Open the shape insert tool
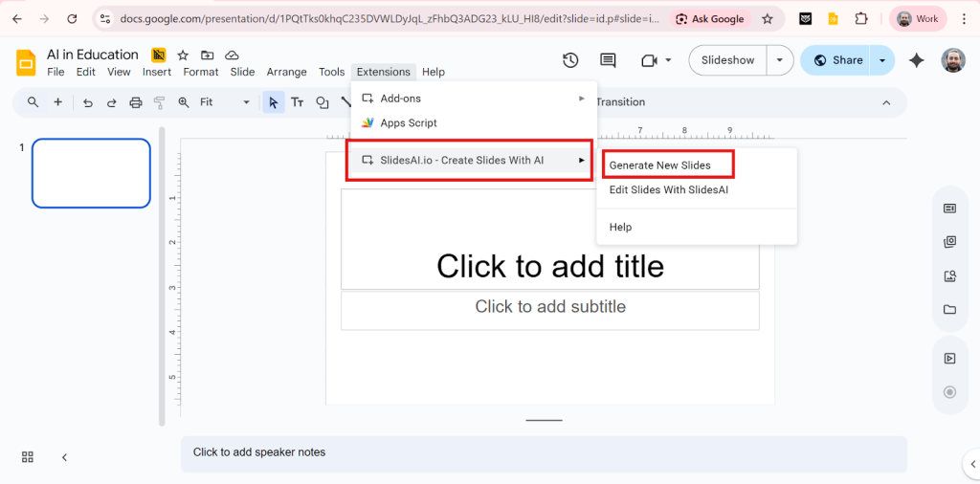 322,102
